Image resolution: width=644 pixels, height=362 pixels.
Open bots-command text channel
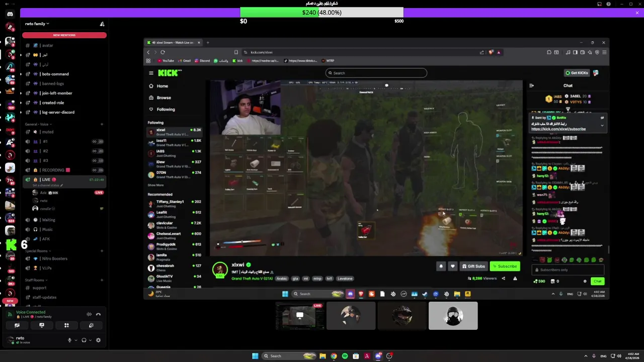pos(55,74)
